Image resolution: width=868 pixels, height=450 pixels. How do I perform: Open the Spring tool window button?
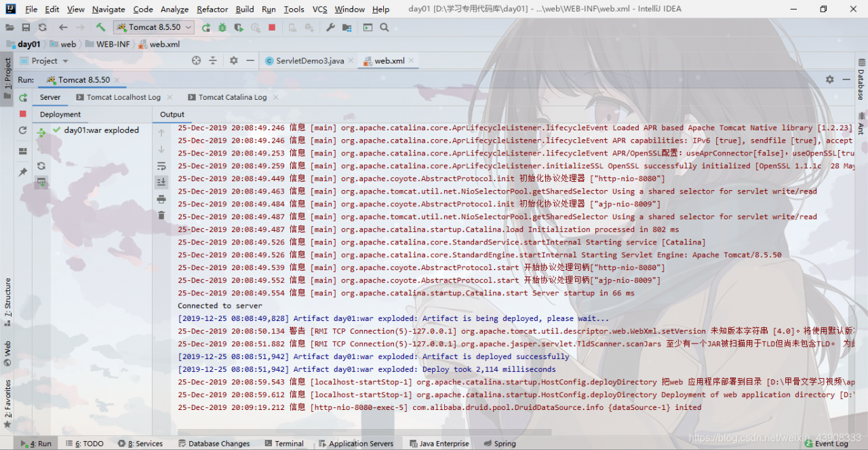tap(499, 443)
